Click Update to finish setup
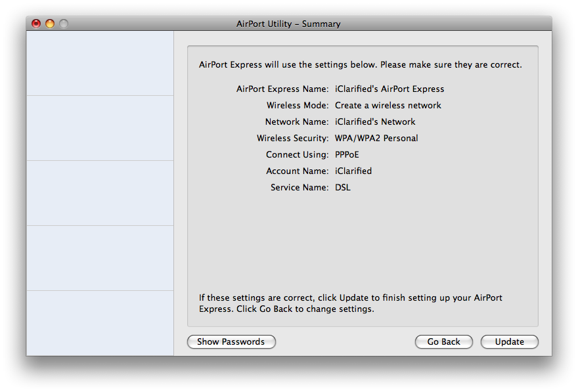The image size is (578, 392). coord(509,342)
